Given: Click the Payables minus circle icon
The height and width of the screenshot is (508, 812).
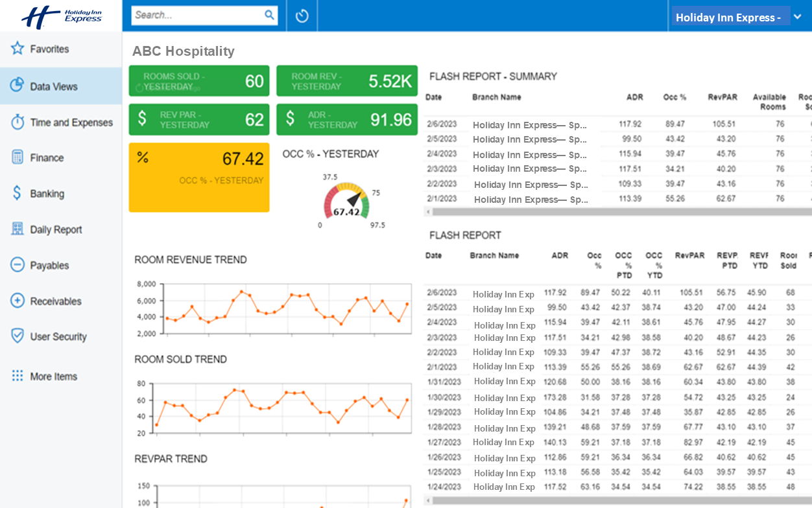Looking at the screenshot, I should click(18, 265).
